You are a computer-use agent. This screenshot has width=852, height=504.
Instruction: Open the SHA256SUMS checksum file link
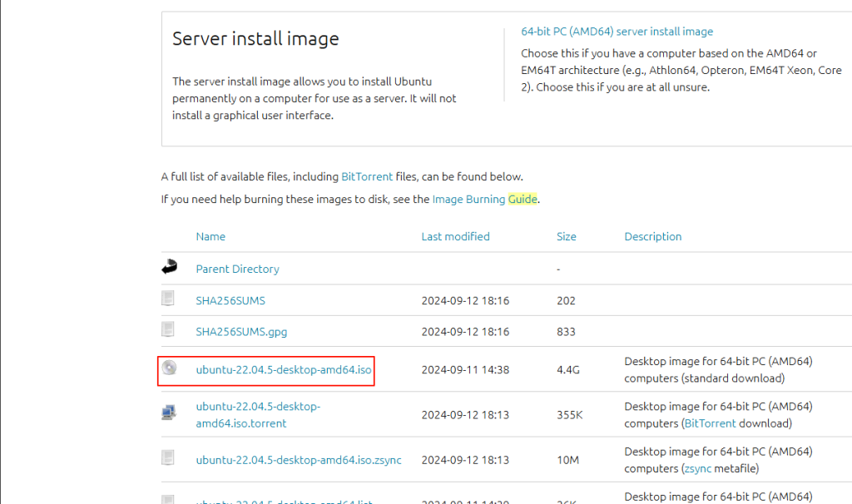tap(230, 300)
